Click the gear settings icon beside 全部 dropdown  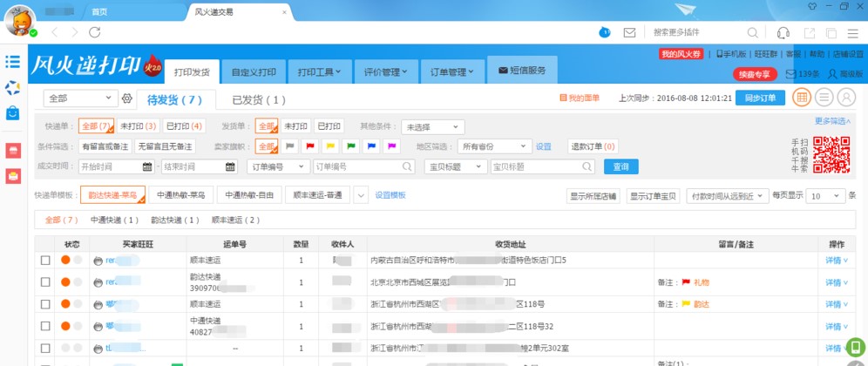coord(126,98)
